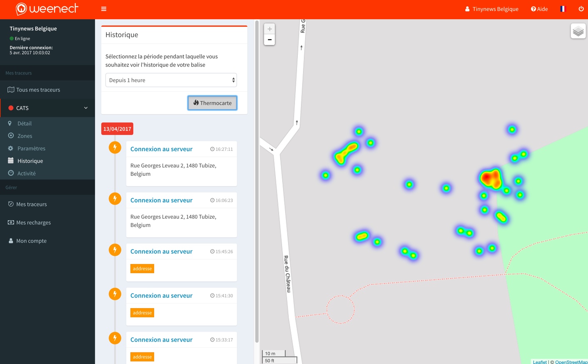The width and height of the screenshot is (588, 364).
Task: Collapse the CATS tracker chevron
Action: (86, 108)
